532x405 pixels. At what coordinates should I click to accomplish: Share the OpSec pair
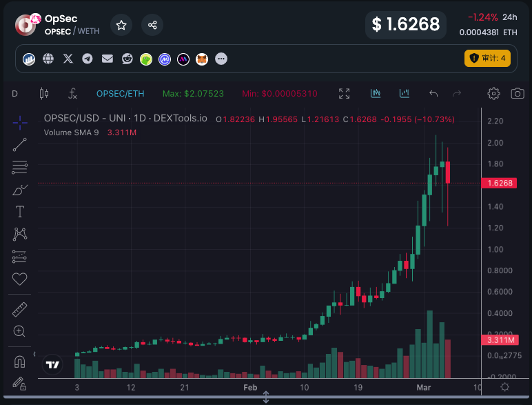(x=152, y=25)
